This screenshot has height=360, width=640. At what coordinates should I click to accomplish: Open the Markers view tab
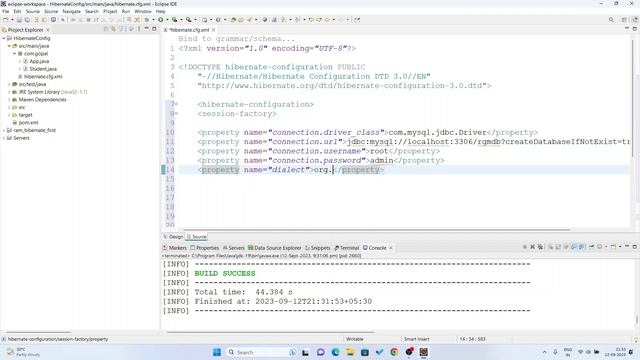[175, 248]
